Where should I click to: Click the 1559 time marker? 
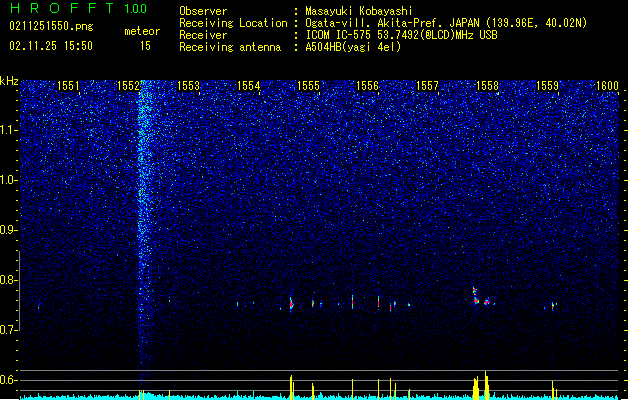(x=547, y=86)
